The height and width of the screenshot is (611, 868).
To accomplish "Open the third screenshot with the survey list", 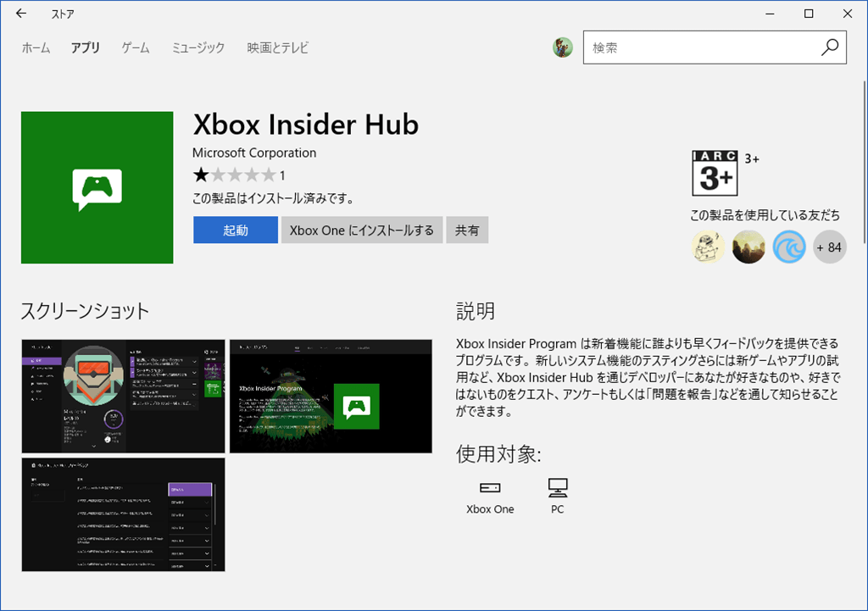I will tap(124, 514).
